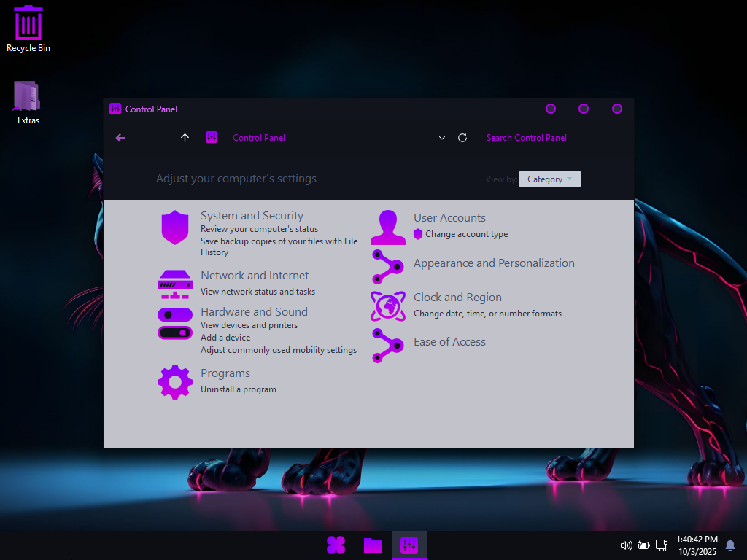Open Uninstall a program link

coord(239,389)
